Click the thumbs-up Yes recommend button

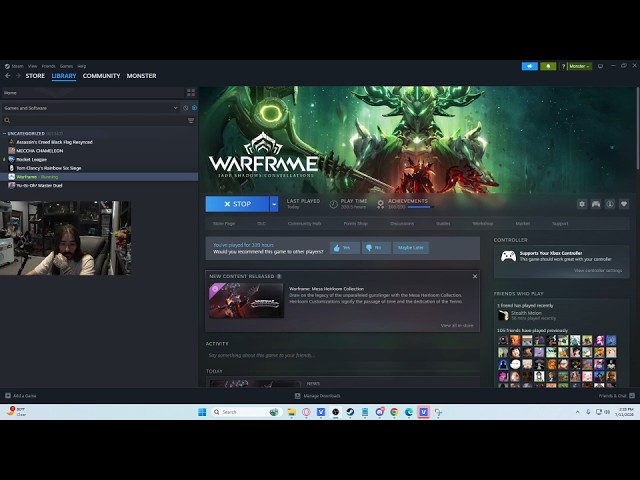pos(344,248)
